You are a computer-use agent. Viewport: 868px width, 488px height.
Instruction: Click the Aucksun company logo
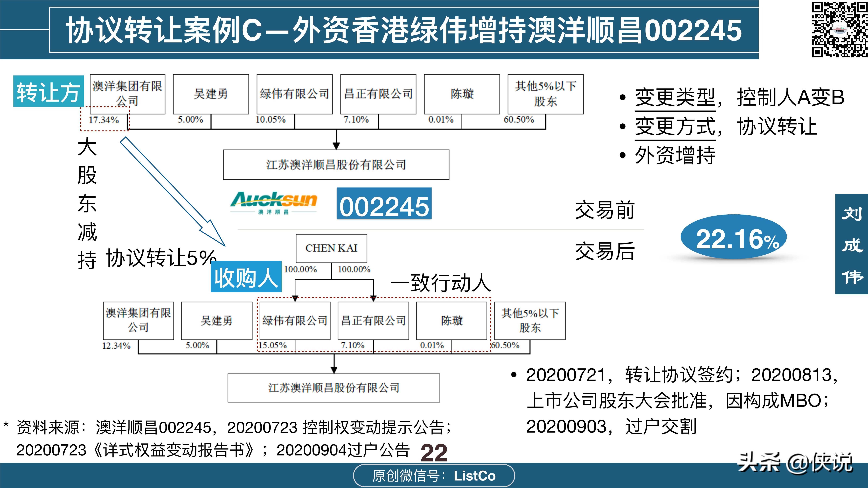[274, 203]
